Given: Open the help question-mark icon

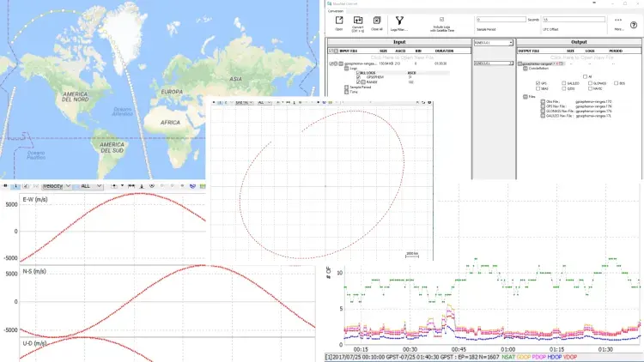Looking at the screenshot, I should [634, 25].
